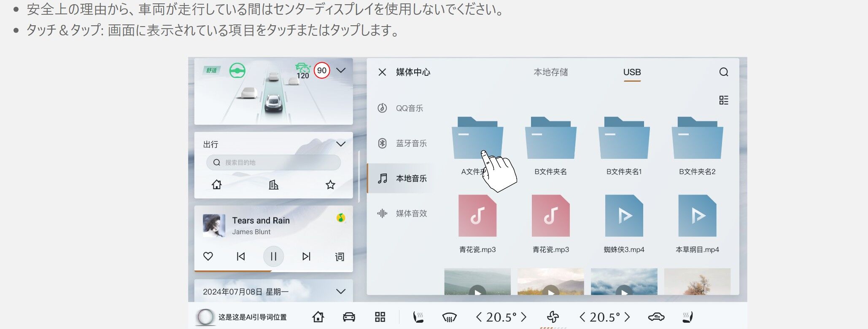Click the fan speed icon
The image size is (868, 329).
tap(553, 317)
